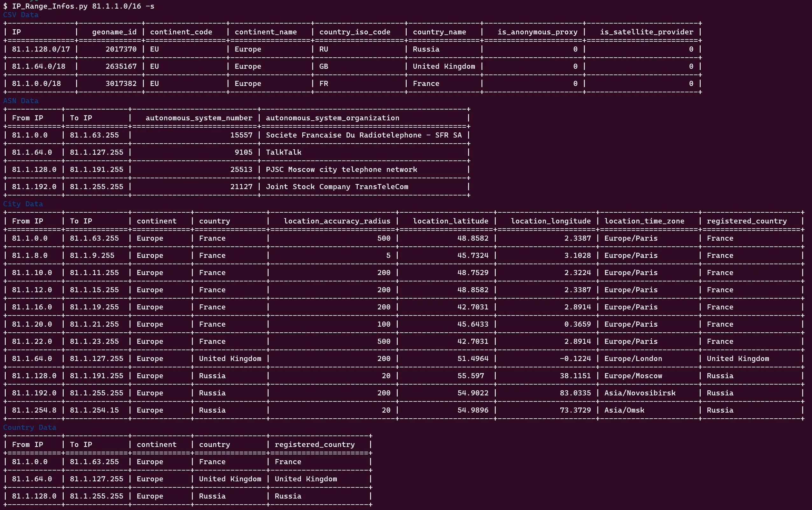Click the Europe/Moscow time zone cell
812x510 pixels.
(633, 376)
